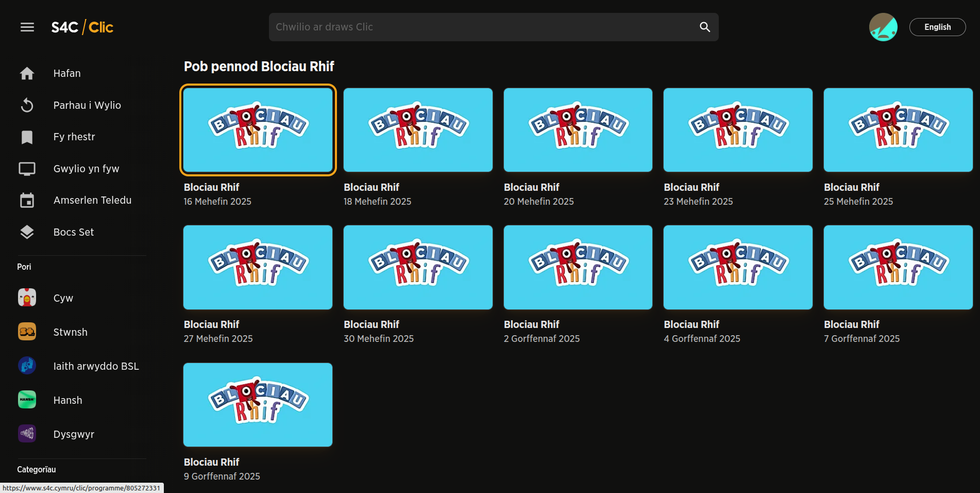Open episode thumbnail for 27 Mehefin 2025
Image resolution: width=980 pixels, height=493 pixels.
point(258,267)
